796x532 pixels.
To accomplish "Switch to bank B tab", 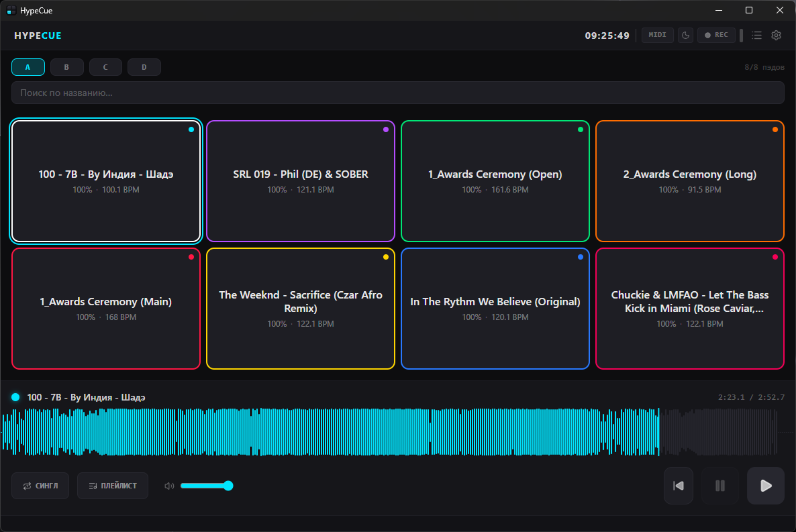I will click(66, 67).
